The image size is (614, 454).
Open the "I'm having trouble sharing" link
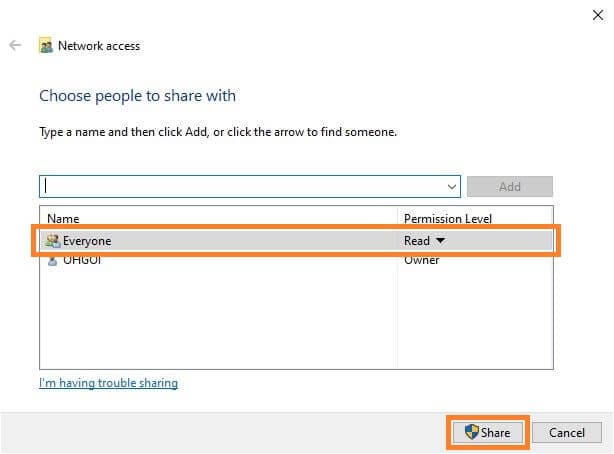tap(108, 383)
